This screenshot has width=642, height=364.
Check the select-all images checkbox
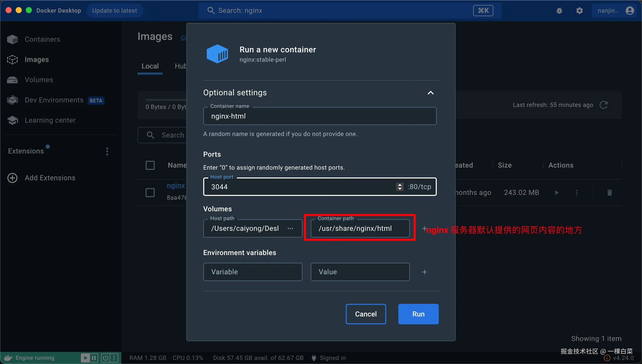click(150, 165)
